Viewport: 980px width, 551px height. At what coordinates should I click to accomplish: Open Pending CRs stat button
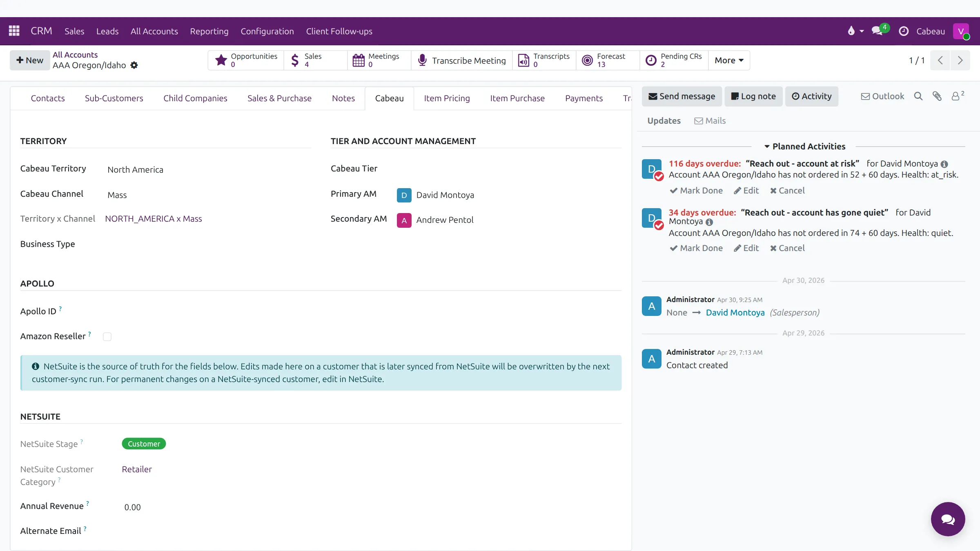click(674, 60)
